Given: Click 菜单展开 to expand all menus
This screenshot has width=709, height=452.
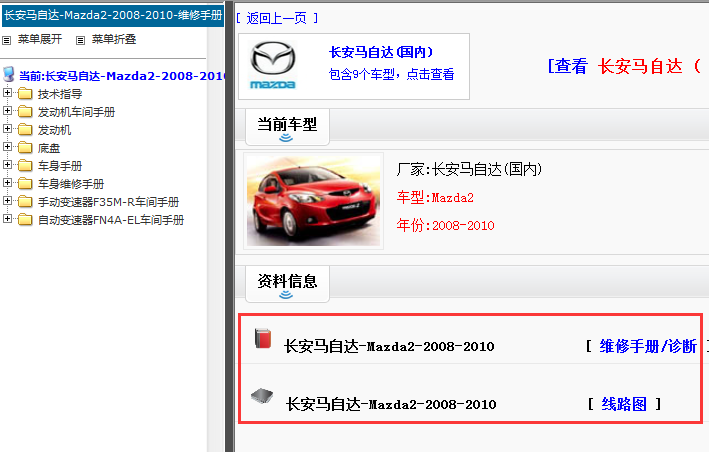Looking at the screenshot, I should (x=40, y=39).
